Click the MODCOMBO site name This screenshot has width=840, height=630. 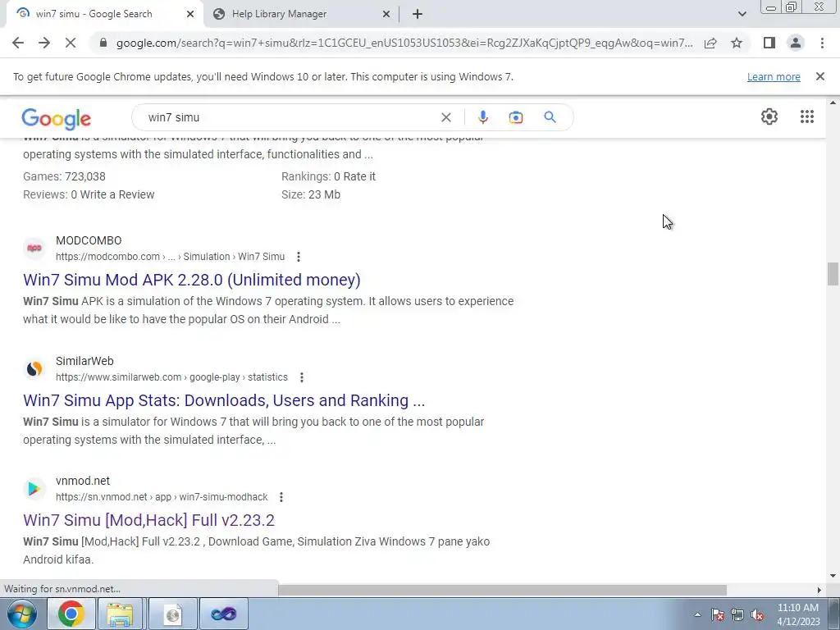pyautogui.click(x=89, y=240)
